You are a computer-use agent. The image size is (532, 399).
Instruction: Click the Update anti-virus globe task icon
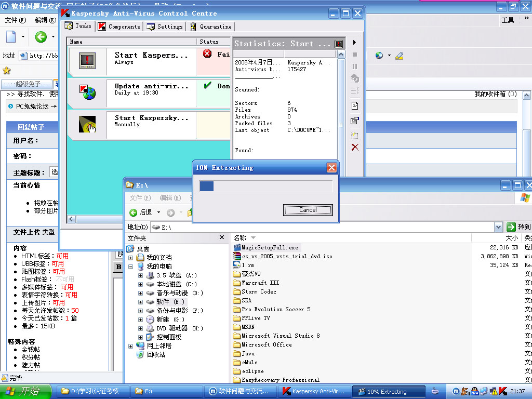click(x=87, y=92)
